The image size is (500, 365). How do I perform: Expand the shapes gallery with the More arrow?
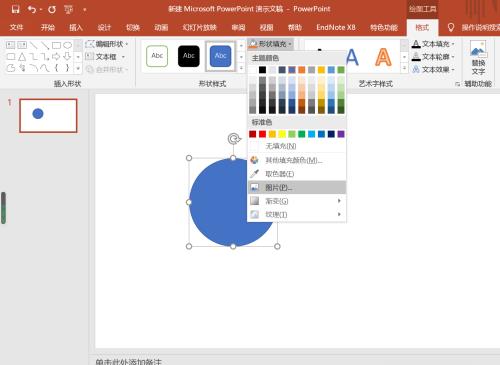78,69
